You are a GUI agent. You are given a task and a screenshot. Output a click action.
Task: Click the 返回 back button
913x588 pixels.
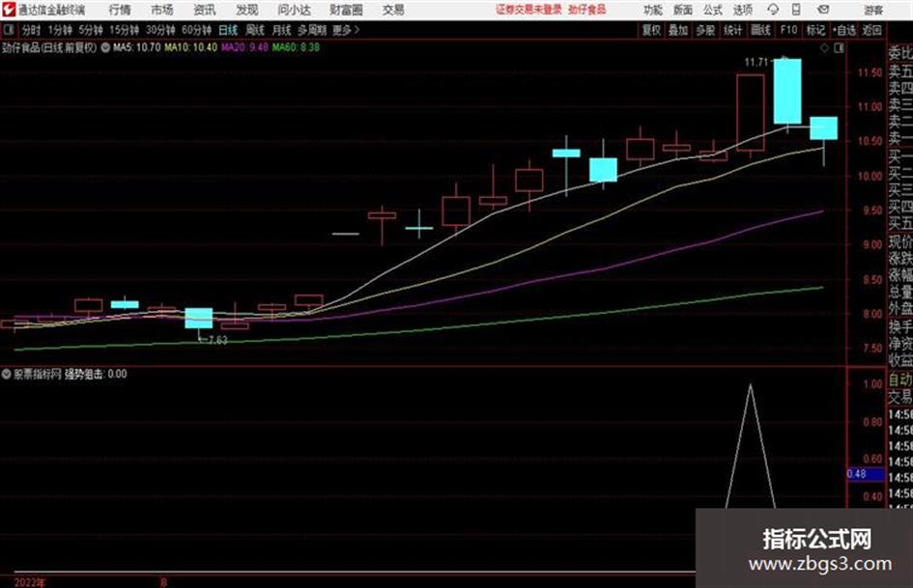coord(871,30)
